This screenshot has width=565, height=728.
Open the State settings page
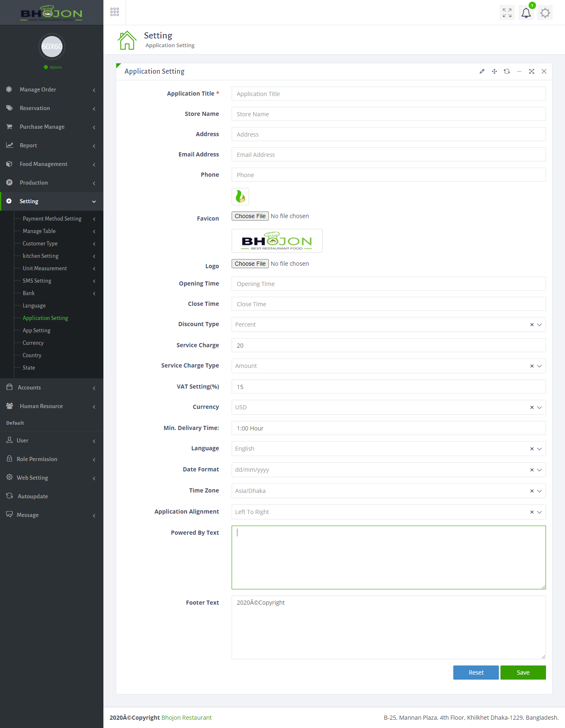click(29, 368)
